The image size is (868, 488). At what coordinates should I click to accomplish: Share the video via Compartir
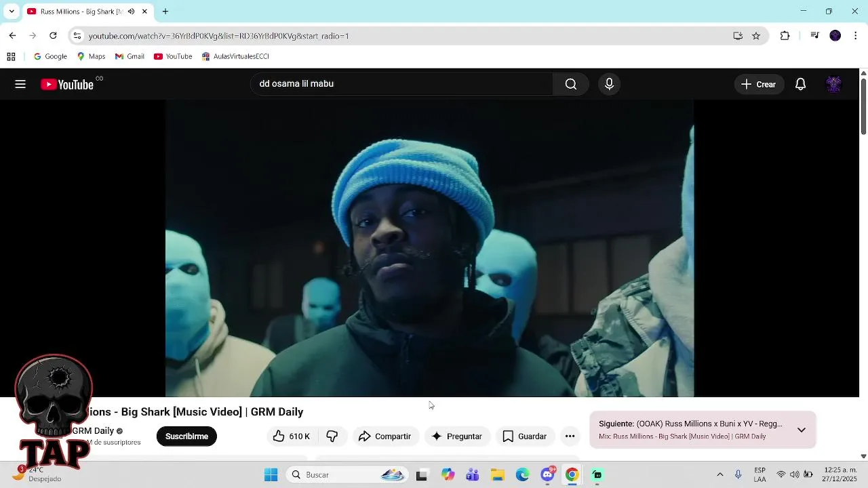384,436
